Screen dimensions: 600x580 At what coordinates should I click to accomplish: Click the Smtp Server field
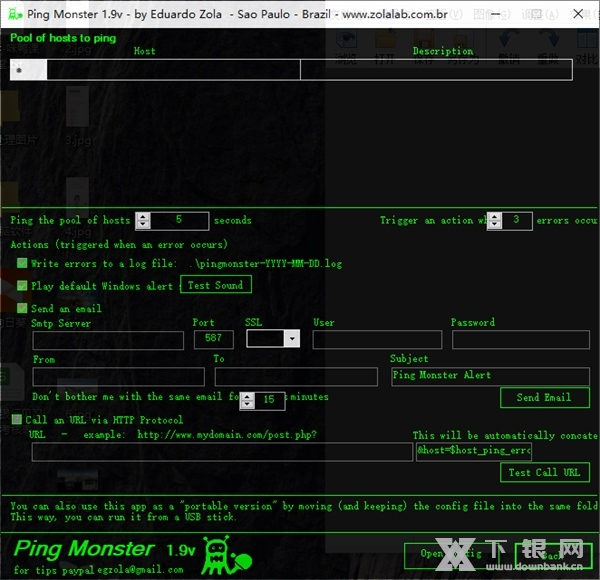pyautogui.click(x=108, y=340)
